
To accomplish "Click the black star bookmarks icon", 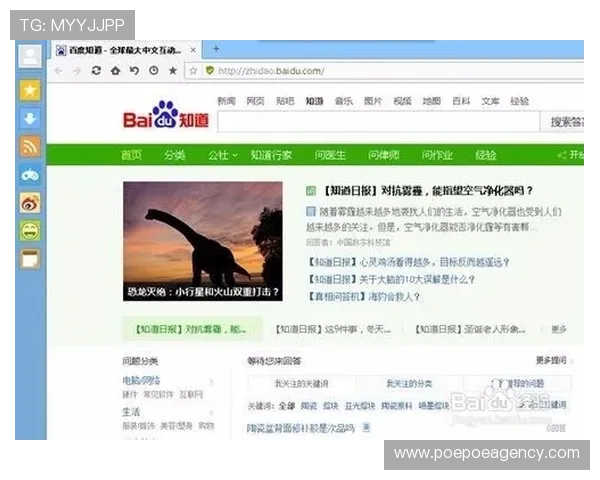I will (173, 70).
